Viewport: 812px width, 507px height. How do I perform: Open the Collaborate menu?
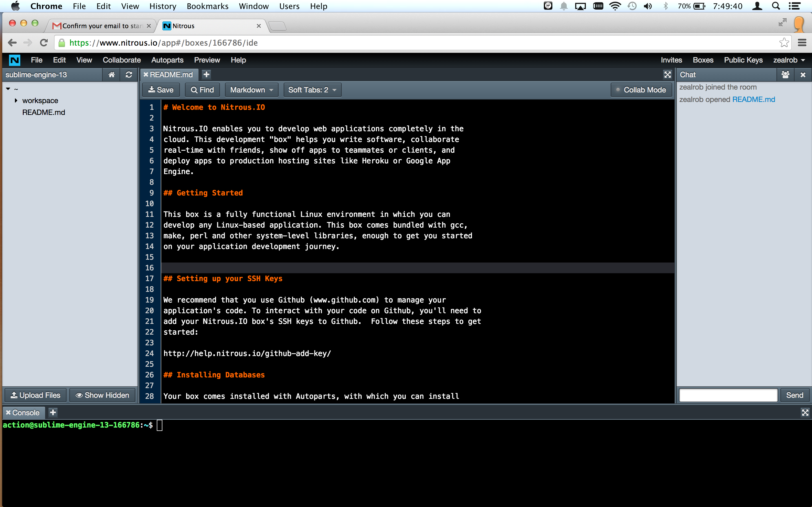(x=122, y=60)
